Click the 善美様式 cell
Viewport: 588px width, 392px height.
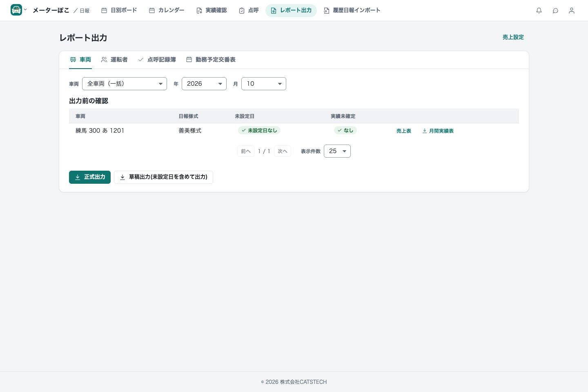click(190, 131)
